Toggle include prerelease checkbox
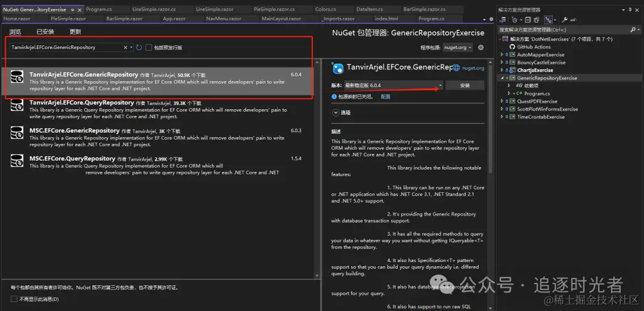Viewport: 644px width, 311px height. coord(148,47)
